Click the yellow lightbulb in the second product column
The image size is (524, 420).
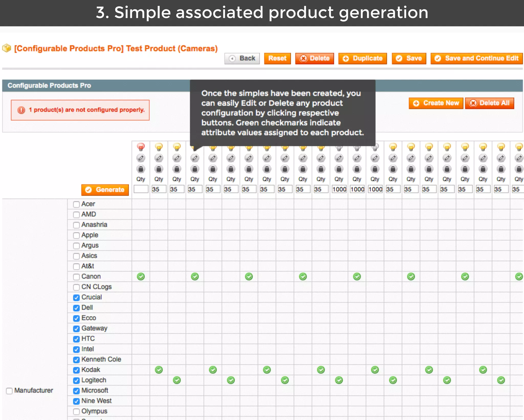pos(159,147)
